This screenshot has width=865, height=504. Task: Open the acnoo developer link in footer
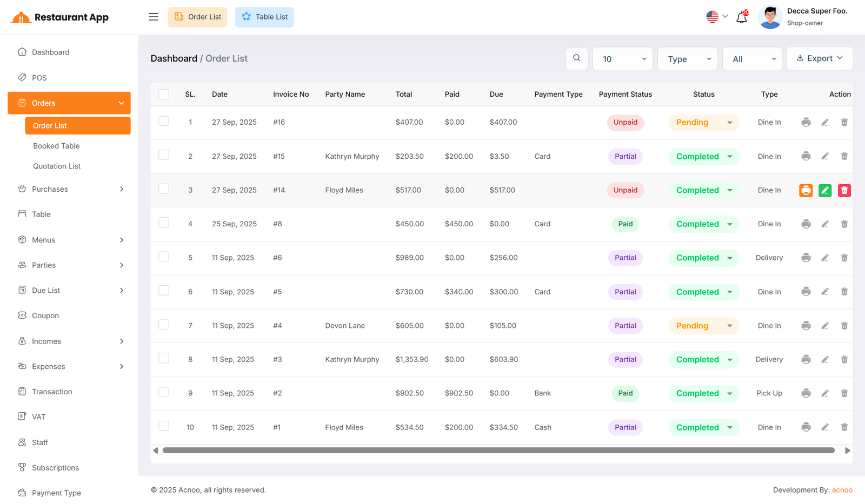pyautogui.click(x=842, y=490)
